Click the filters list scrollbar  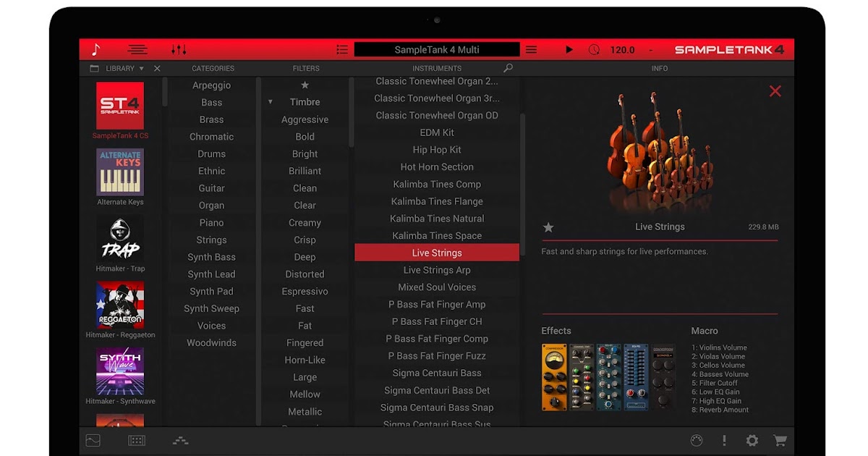coord(352,113)
